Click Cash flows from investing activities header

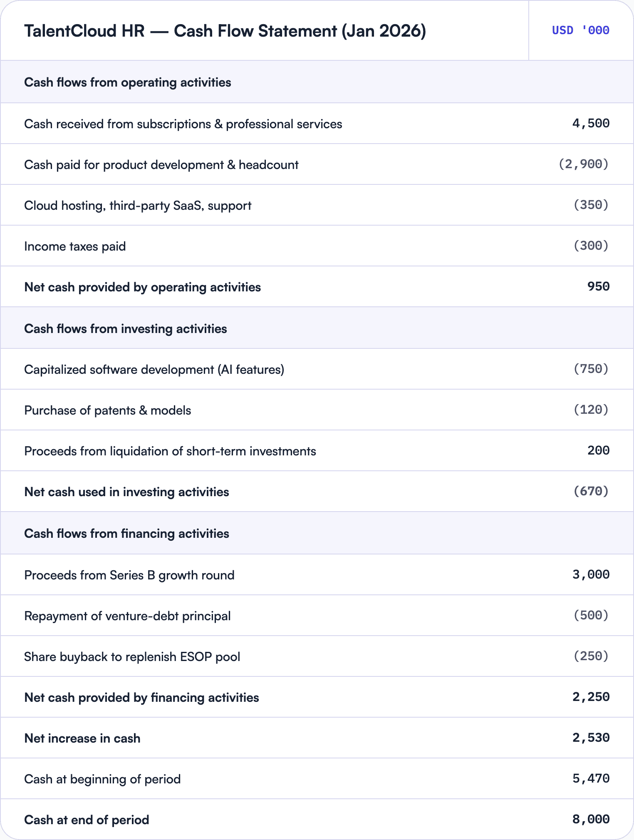[317, 328]
